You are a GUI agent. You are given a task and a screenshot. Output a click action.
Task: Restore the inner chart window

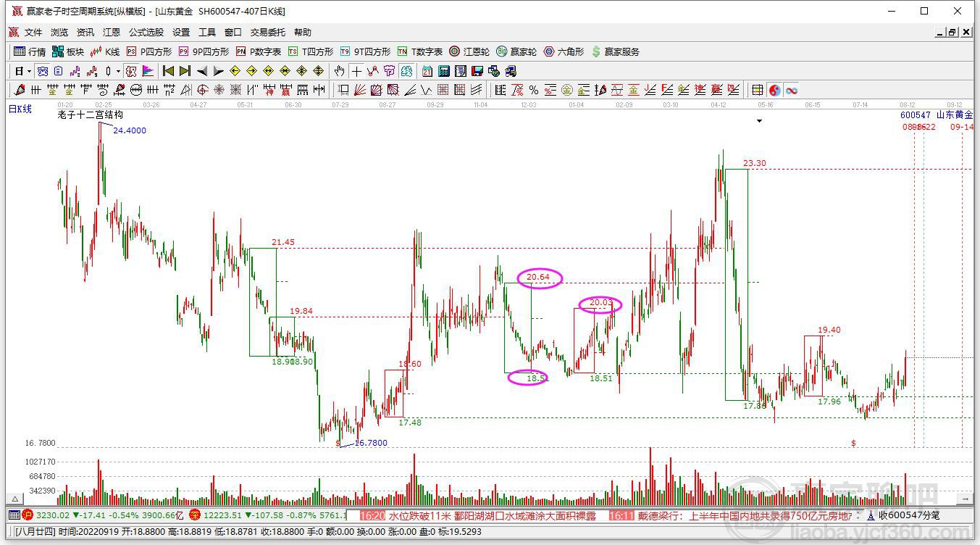[x=952, y=33]
